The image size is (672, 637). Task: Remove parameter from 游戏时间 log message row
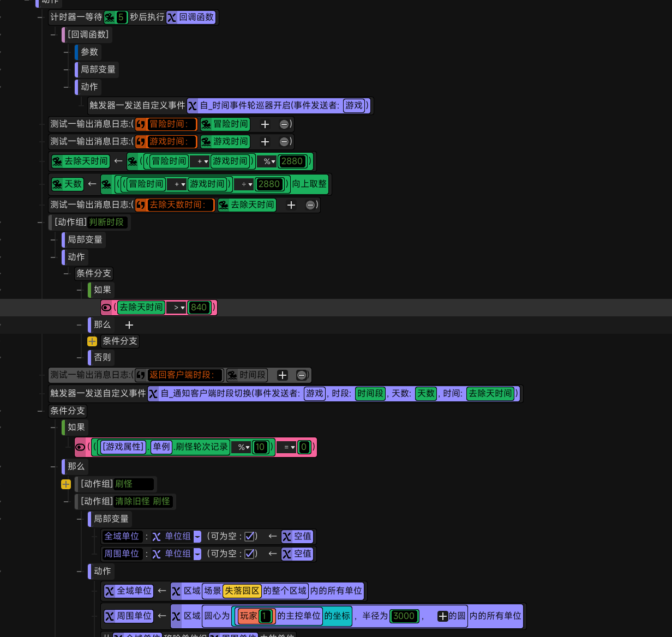tap(284, 142)
